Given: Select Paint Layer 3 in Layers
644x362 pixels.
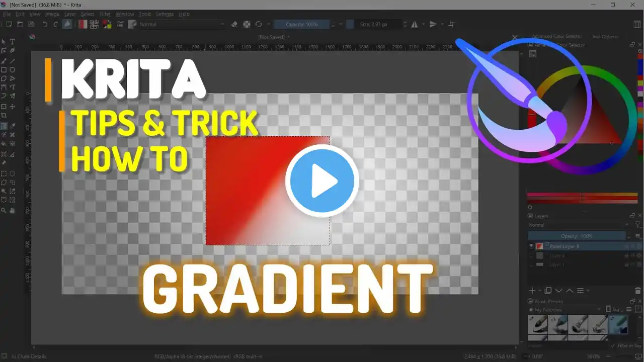Looking at the screenshot, I should click(585, 246).
